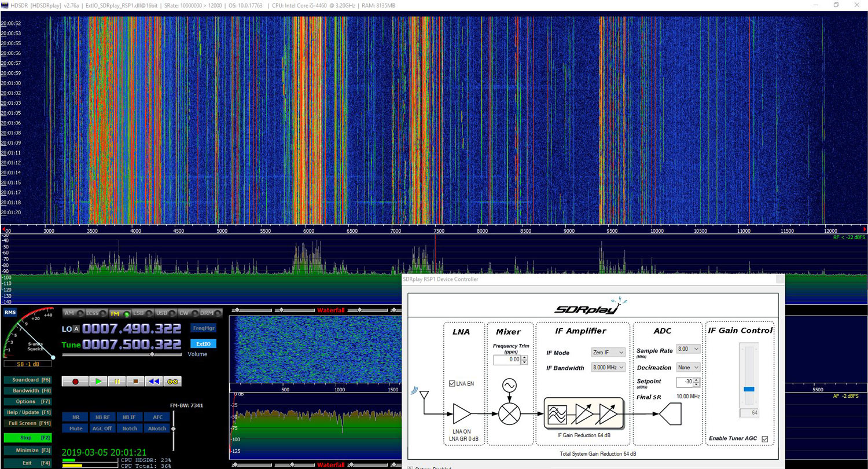Click the Frequency Trim ppm field

507,360
